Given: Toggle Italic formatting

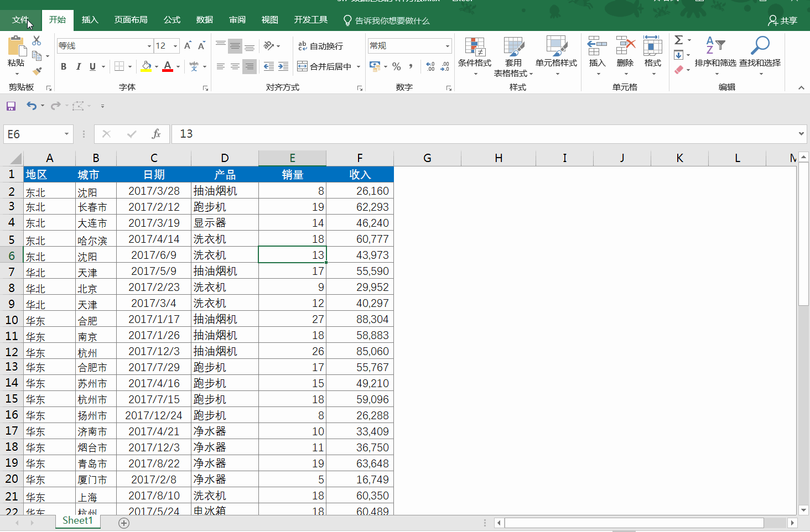Looking at the screenshot, I should [78, 66].
